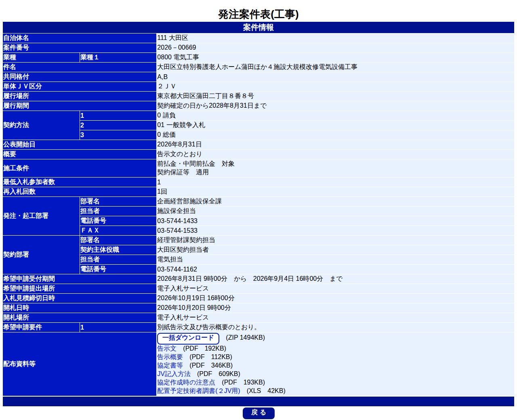The height and width of the screenshot is (420, 517).
Task: Click the 件名 label
Action: [10, 67]
